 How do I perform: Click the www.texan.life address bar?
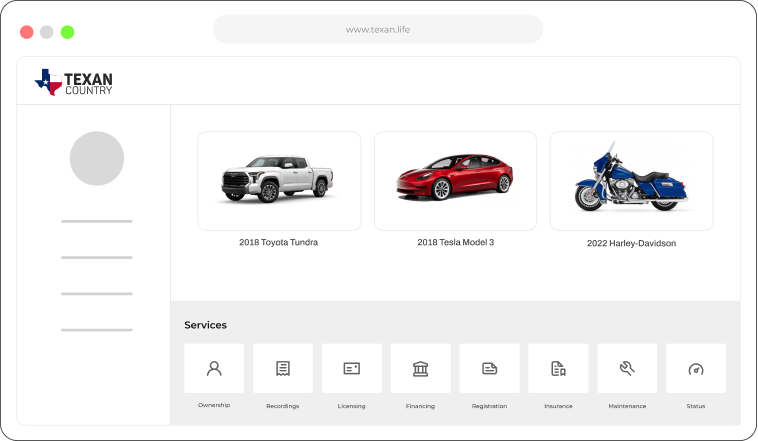pos(378,29)
